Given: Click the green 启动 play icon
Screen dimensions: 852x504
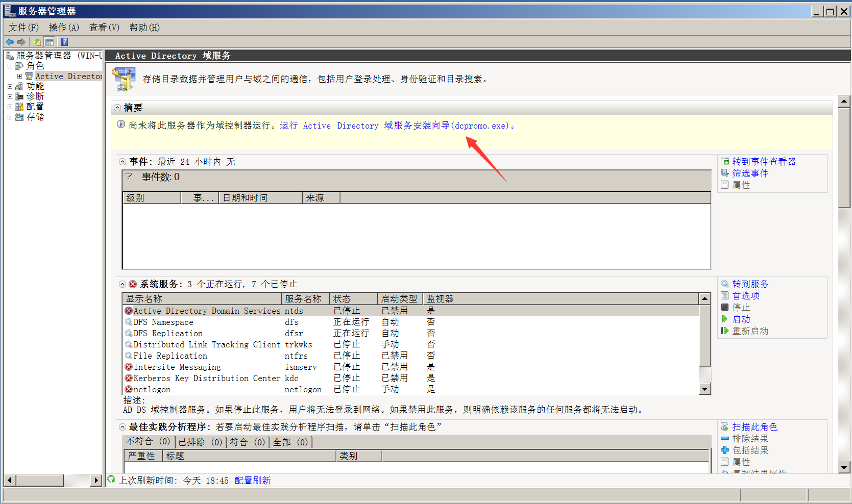Looking at the screenshot, I should (725, 319).
